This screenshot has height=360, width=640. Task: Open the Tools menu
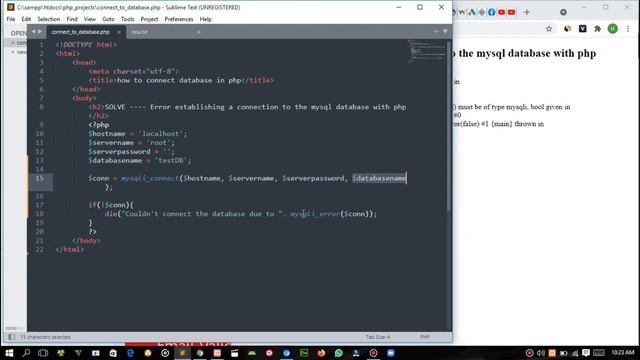tap(127, 19)
